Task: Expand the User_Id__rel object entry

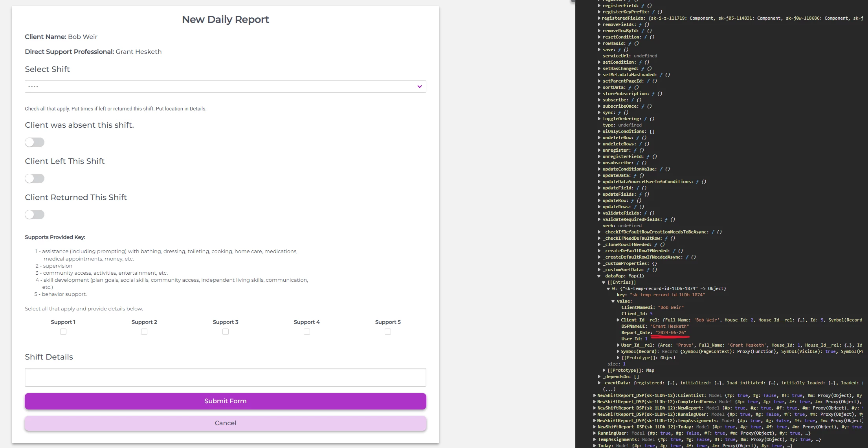Action: point(618,345)
